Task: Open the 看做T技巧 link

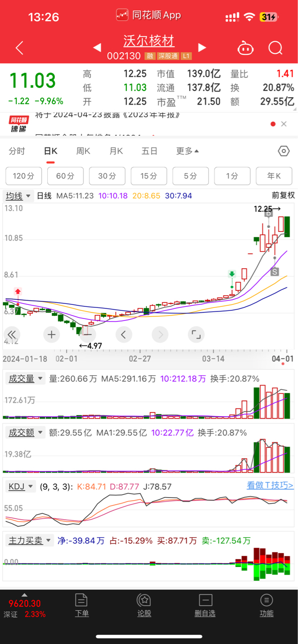Action: pos(270,486)
